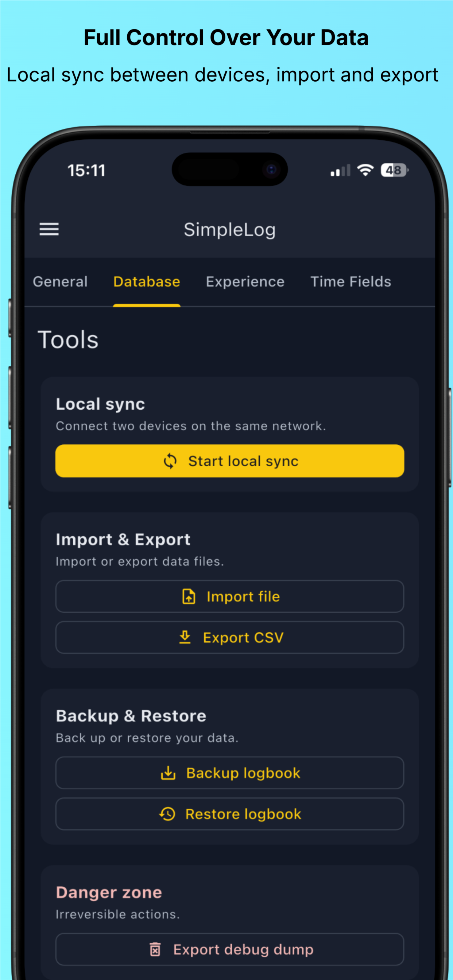Click the Import & Export heading

123,539
